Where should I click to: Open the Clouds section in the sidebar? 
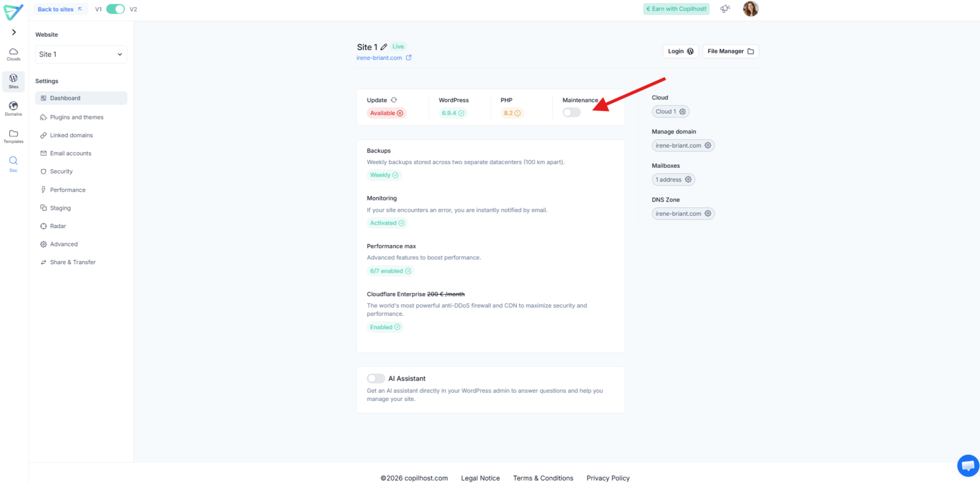(13, 54)
